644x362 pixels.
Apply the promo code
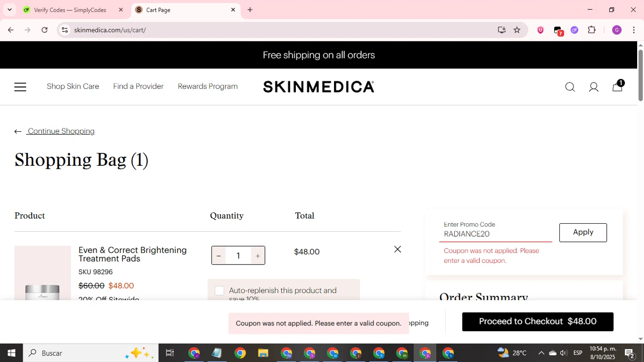coord(583,232)
